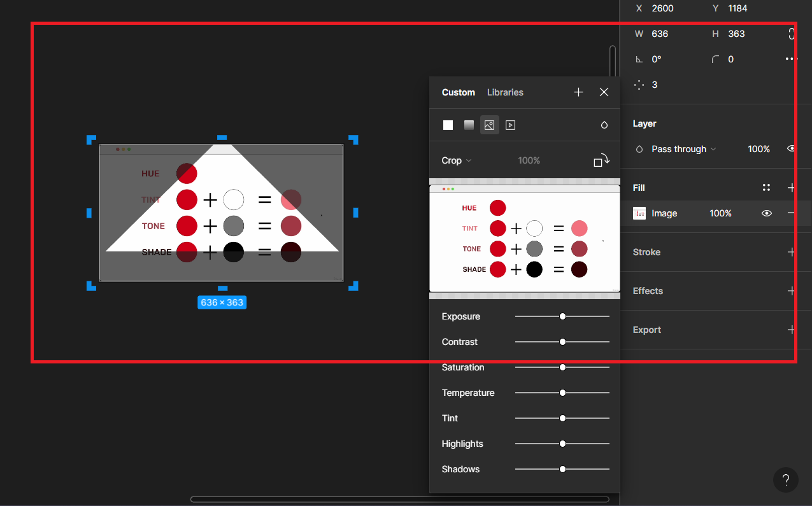The image size is (812, 506).
Task: Open the Image fill thumbnail swatch
Action: pos(639,213)
